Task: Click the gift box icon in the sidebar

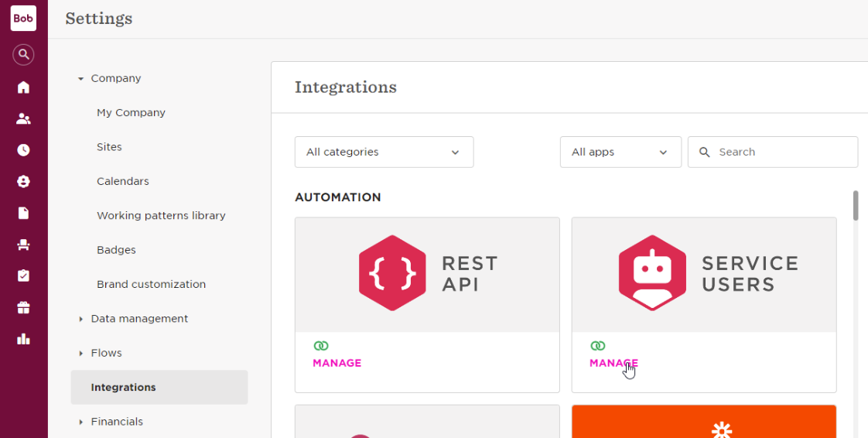Action: 23,308
